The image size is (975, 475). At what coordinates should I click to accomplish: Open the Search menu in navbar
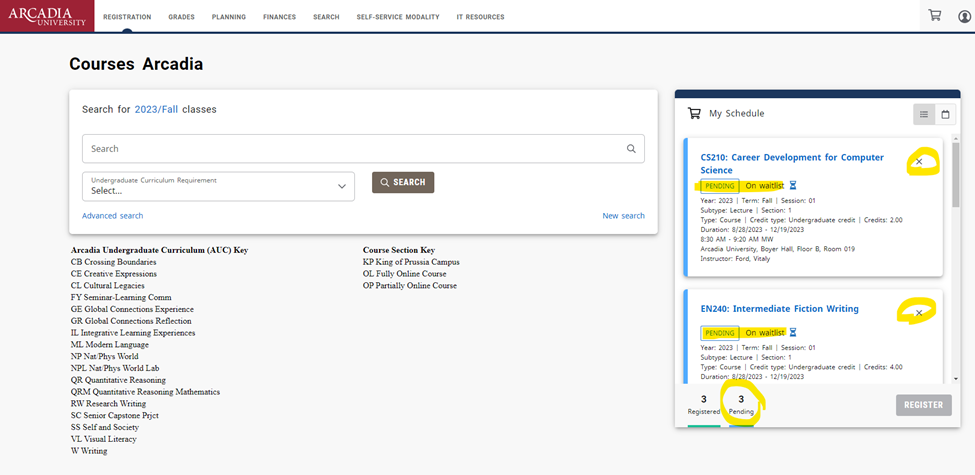click(326, 17)
